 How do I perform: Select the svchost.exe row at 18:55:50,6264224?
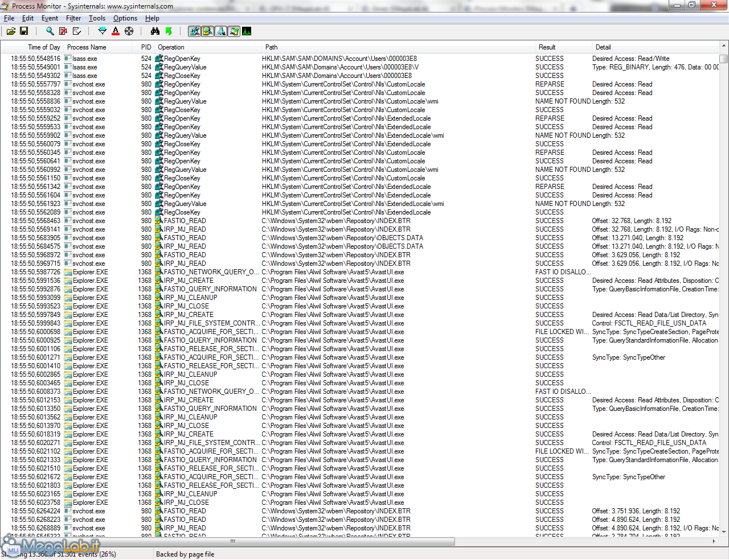click(360, 511)
